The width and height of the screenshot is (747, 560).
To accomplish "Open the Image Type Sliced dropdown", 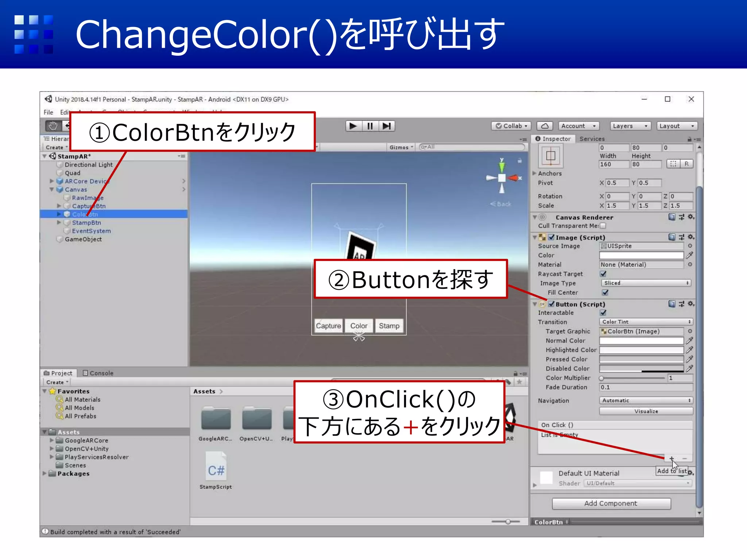I will pyautogui.click(x=646, y=283).
